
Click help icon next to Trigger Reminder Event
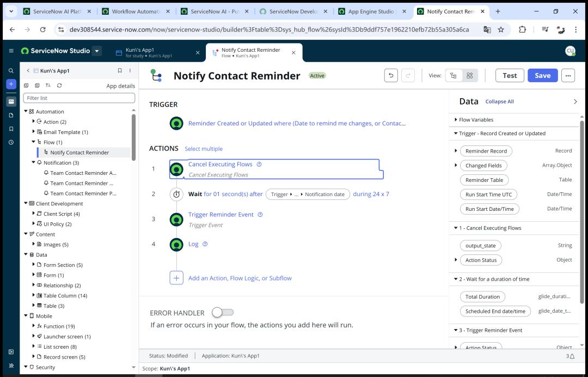260,215
